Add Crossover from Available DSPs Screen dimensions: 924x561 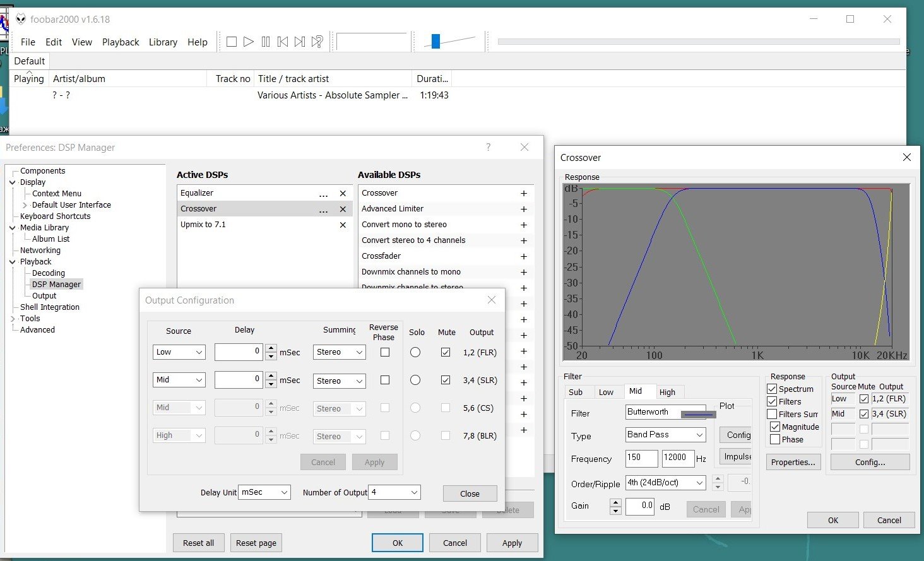(523, 194)
